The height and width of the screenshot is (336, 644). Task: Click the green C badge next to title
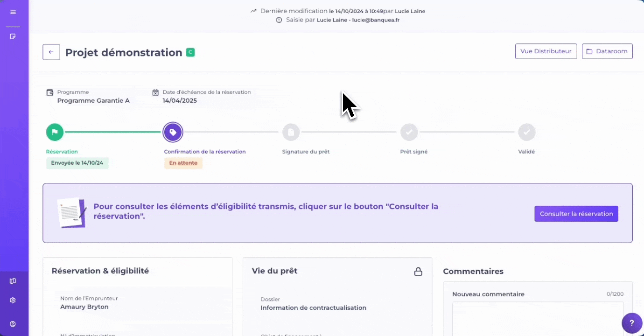pos(190,52)
